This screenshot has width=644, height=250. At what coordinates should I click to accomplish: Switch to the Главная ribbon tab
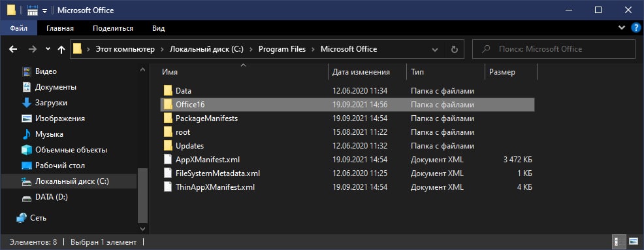coord(60,28)
